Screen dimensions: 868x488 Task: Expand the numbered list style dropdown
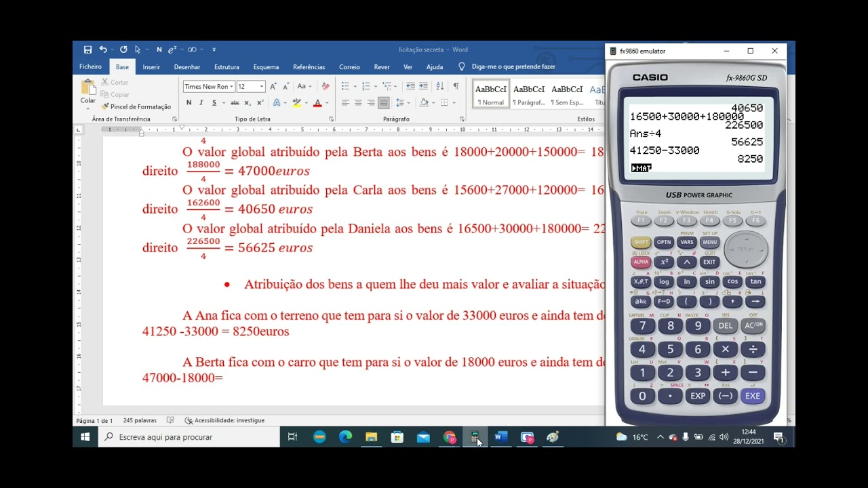coord(376,86)
